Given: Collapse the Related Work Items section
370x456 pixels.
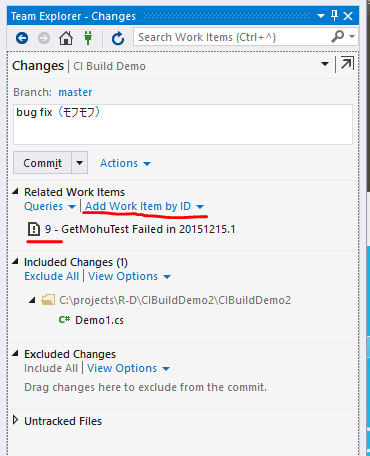Looking at the screenshot, I should click(x=15, y=191).
